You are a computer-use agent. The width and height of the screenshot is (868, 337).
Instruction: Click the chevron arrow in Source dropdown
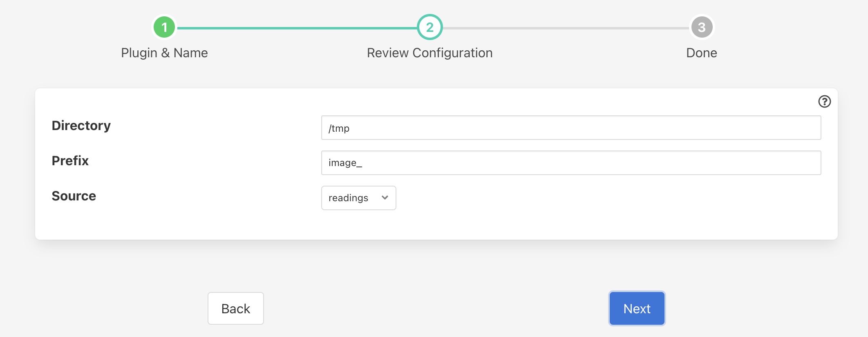tap(385, 198)
